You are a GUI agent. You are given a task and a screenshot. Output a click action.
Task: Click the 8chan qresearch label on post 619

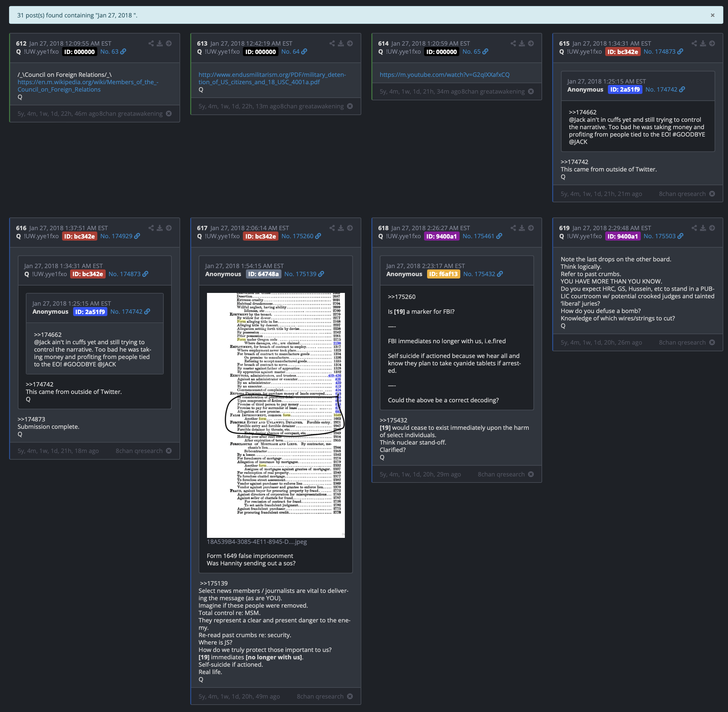click(682, 342)
